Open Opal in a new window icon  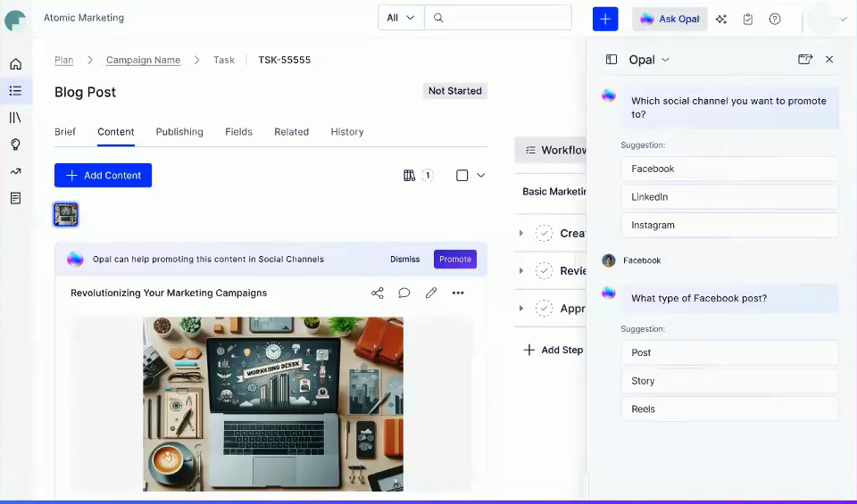coord(805,59)
